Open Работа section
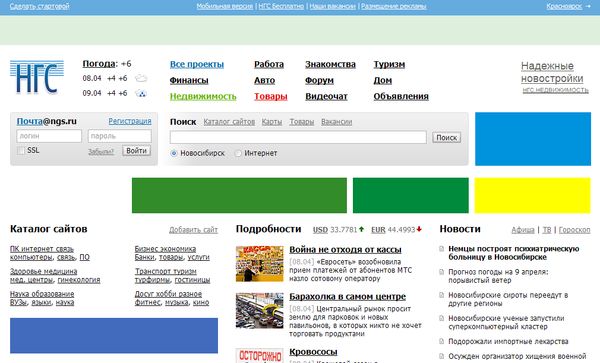Screen dimensions: 600x363 [x=269, y=64]
